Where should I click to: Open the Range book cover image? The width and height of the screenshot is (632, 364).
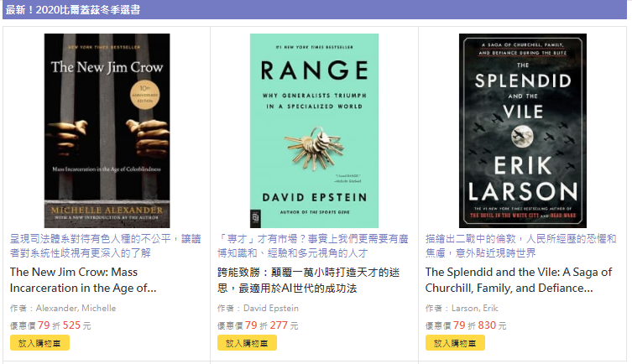tap(314, 131)
